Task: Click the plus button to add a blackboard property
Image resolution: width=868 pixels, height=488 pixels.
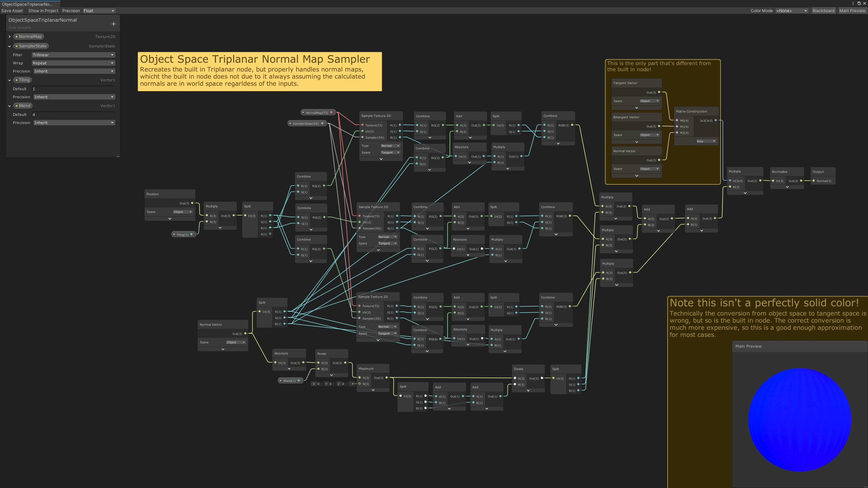Action: [x=114, y=24]
